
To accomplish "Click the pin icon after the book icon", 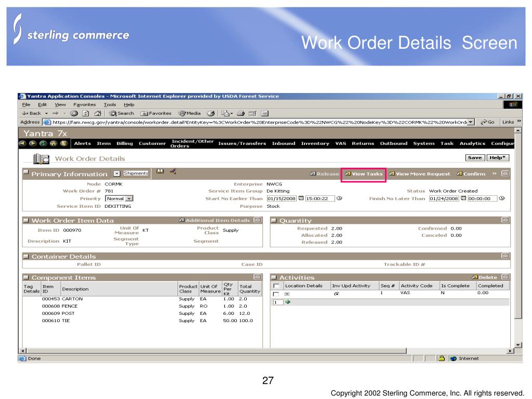I will [173, 171].
